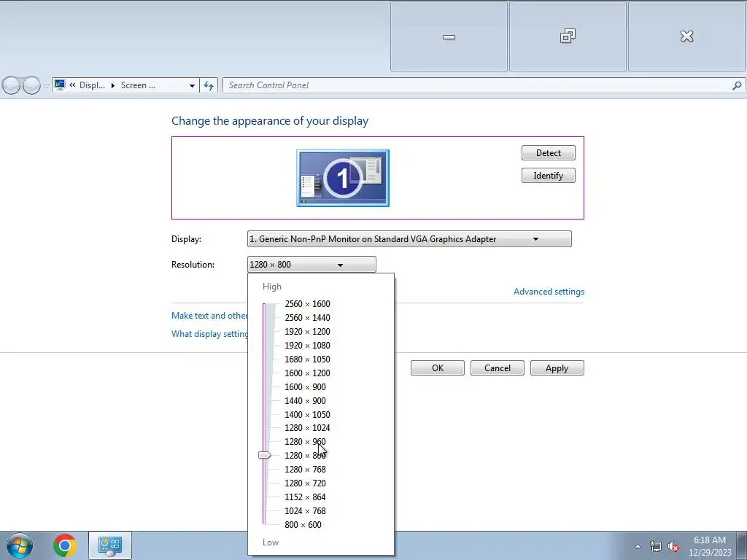
Task: Expand the address bar history dropdown arrow
Action: [192, 86]
